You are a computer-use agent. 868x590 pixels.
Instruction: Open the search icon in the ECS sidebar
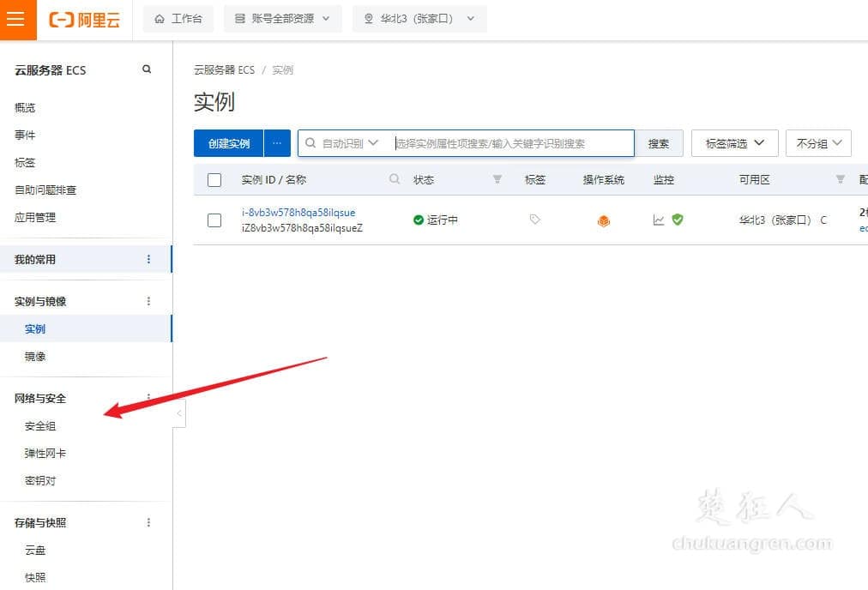(148, 69)
